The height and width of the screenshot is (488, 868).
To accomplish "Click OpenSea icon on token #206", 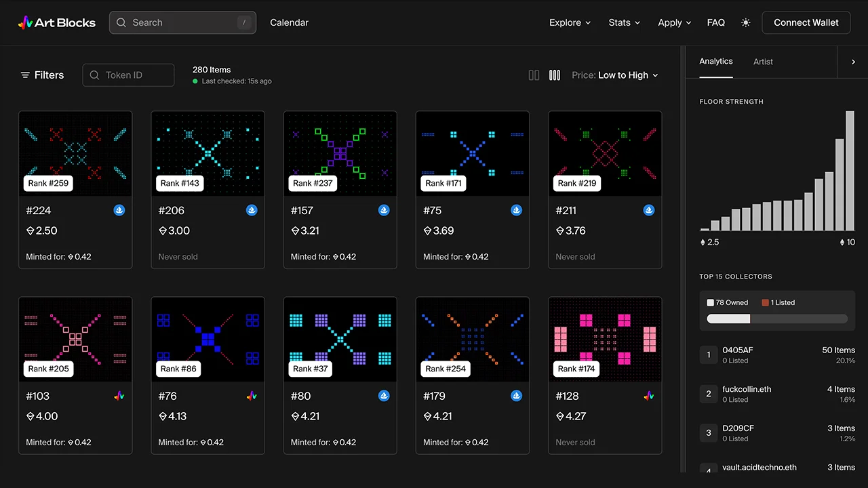I will tap(252, 211).
